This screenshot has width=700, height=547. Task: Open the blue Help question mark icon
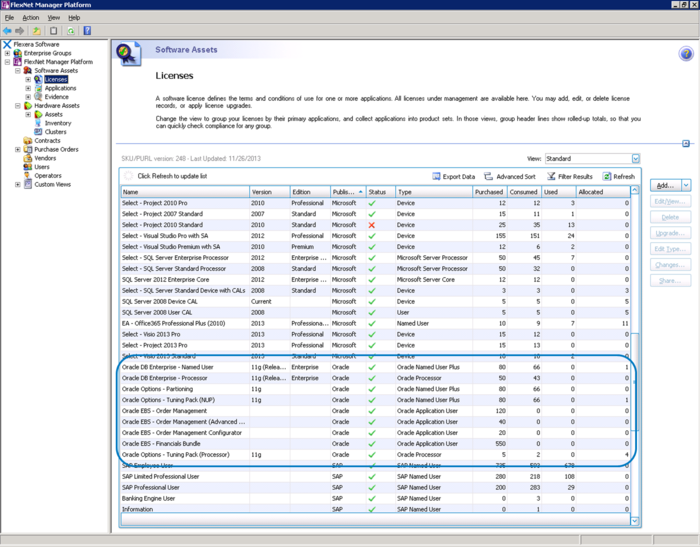(x=86, y=31)
